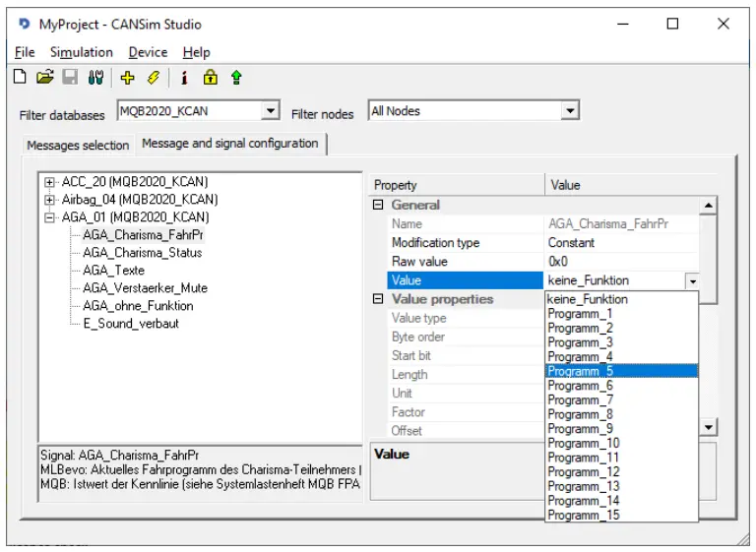Open the Filter databases dropdown

pos(271,112)
